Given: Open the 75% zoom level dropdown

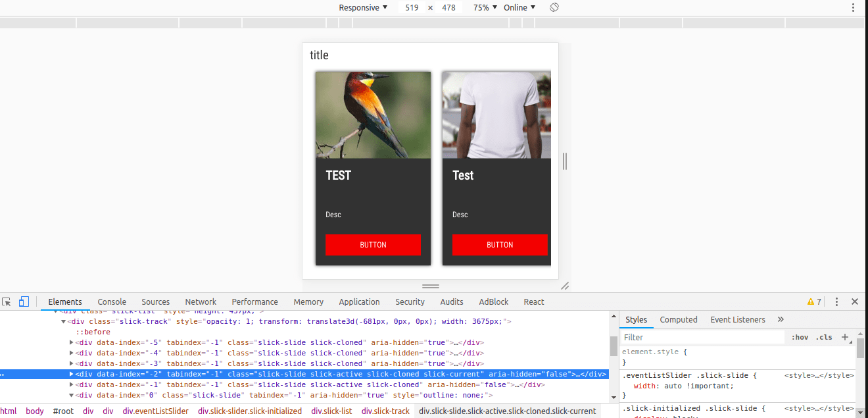Looking at the screenshot, I should pos(485,7).
